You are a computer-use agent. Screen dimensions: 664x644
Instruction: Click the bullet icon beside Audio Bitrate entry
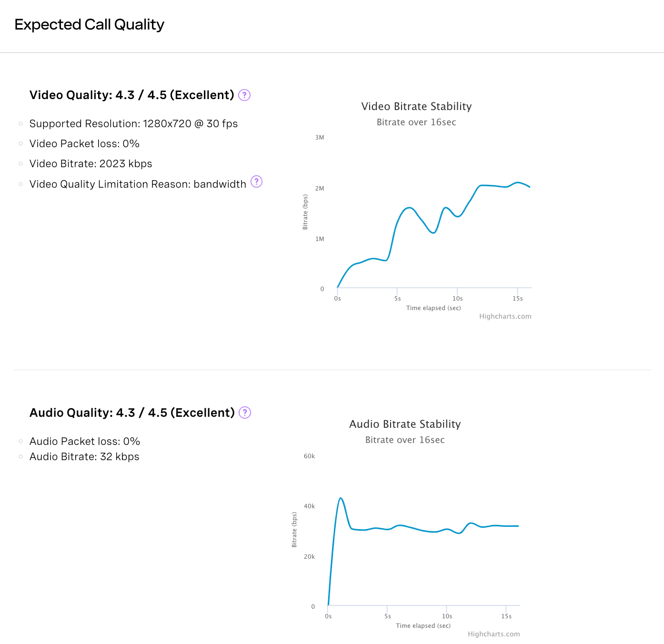(x=20, y=456)
